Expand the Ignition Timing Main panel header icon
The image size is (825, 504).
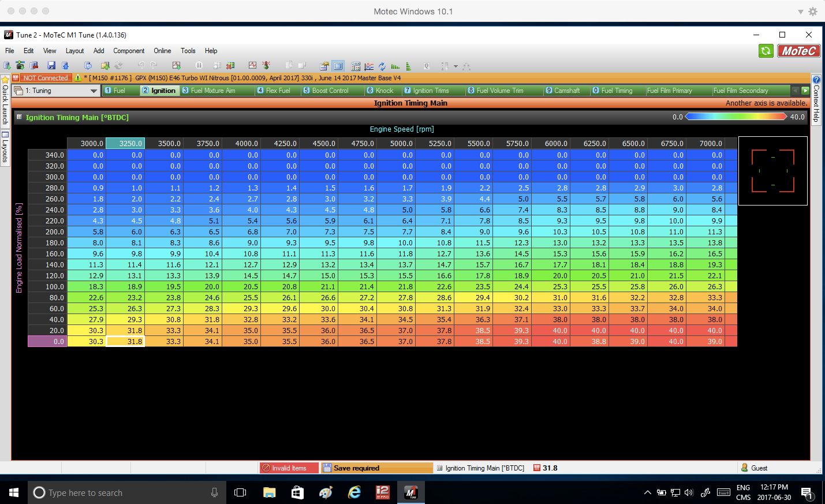click(x=19, y=117)
